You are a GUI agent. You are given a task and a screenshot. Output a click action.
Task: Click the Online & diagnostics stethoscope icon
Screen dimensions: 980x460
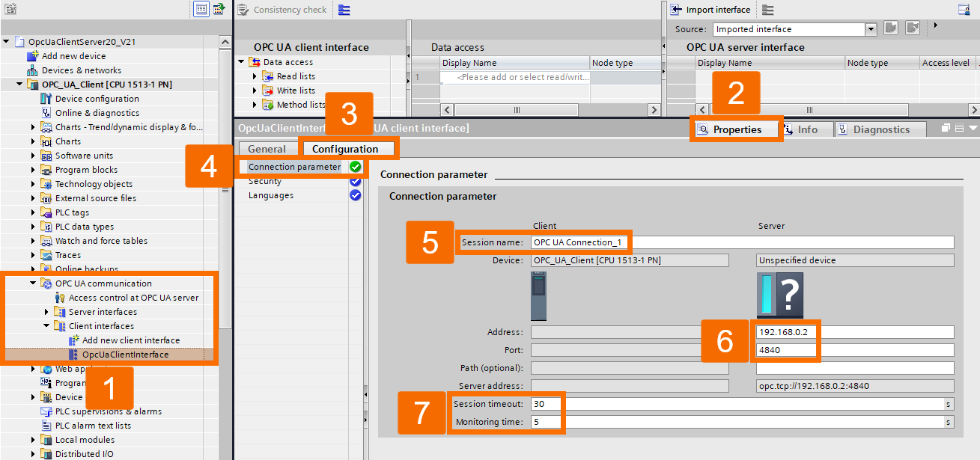pyautogui.click(x=46, y=113)
